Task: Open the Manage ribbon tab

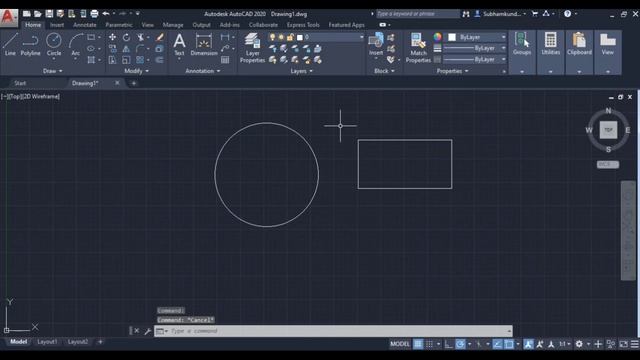Action: tap(173, 25)
